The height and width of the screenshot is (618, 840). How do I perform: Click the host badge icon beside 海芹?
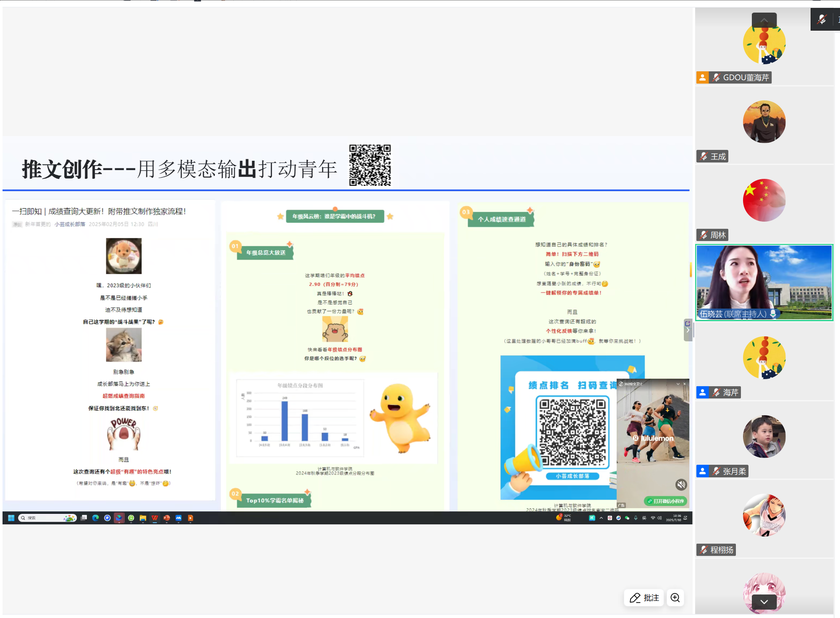coord(703,392)
